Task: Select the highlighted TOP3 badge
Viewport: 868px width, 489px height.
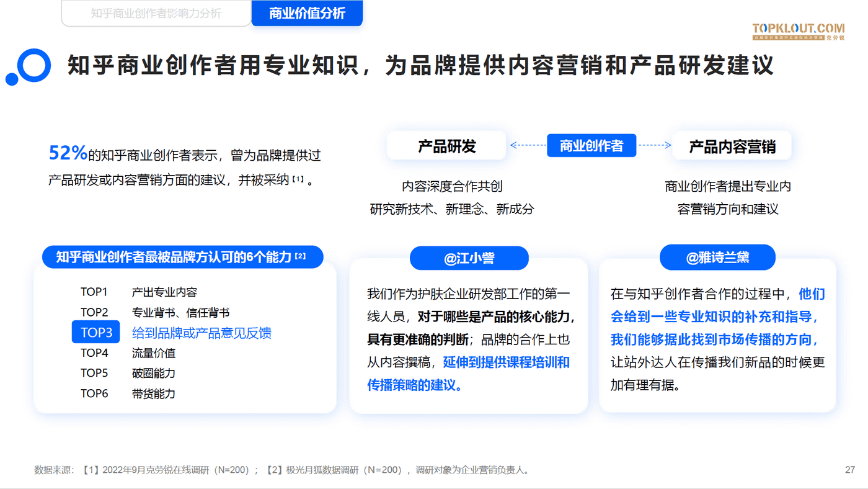Action: click(95, 333)
